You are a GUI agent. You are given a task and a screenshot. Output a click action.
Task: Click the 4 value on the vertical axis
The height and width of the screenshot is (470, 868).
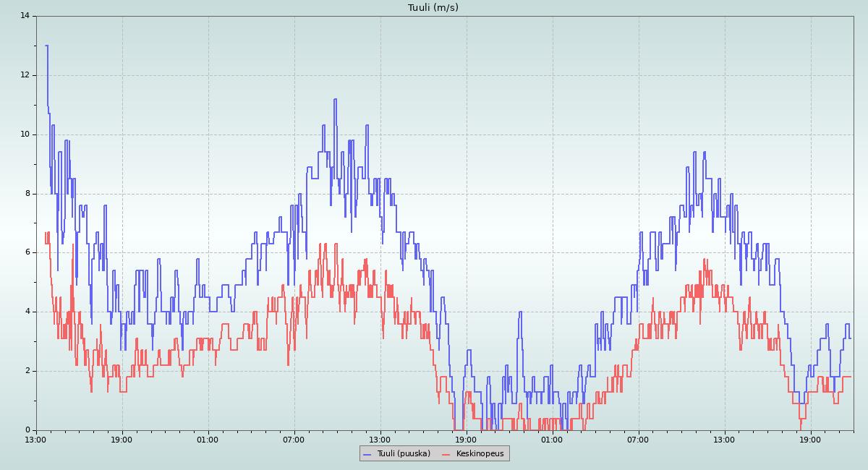pos(27,312)
